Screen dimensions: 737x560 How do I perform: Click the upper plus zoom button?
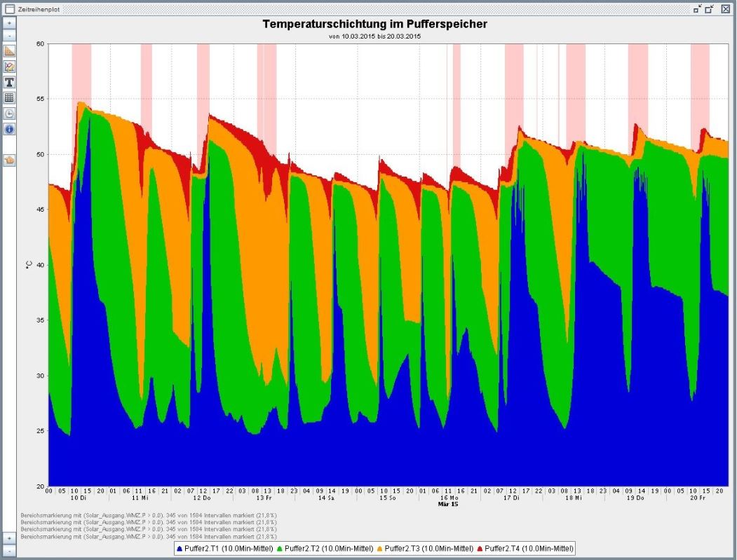tap(9, 23)
